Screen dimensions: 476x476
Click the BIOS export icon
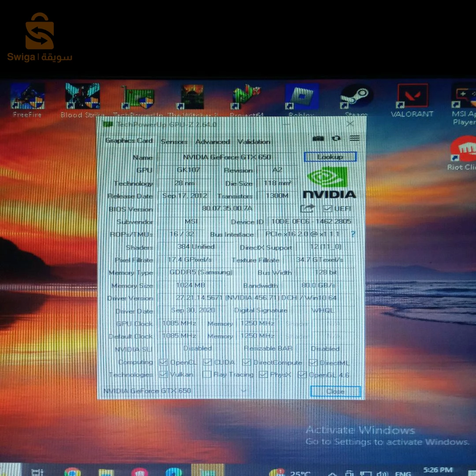point(308,208)
